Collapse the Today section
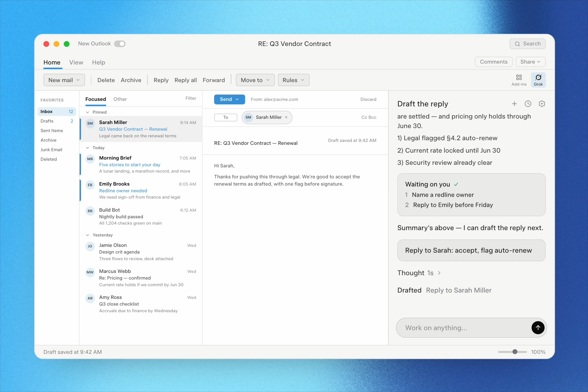The image size is (588, 392). pyautogui.click(x=88, y=148)
